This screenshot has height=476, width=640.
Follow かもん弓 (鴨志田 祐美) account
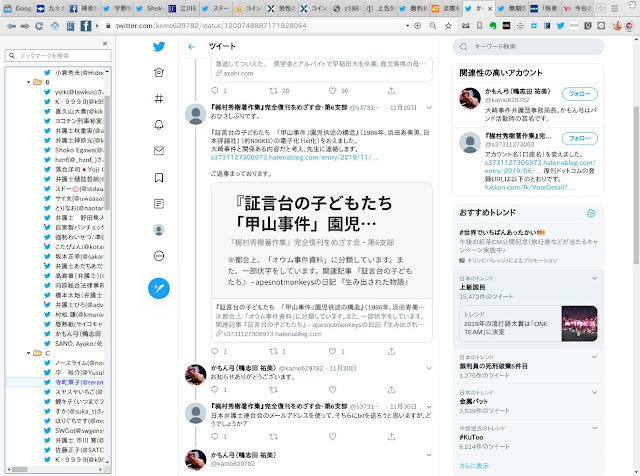[x=580, y=94]
